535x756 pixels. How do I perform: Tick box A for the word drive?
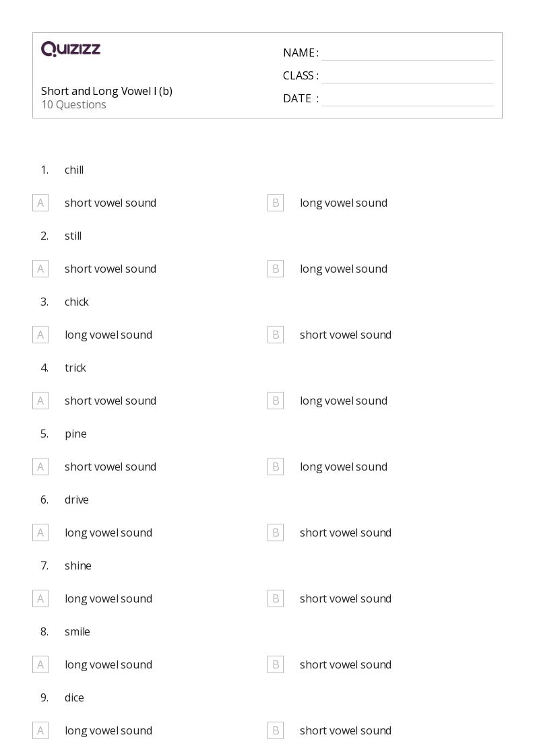pyautogui.click(x=40, y=532)
